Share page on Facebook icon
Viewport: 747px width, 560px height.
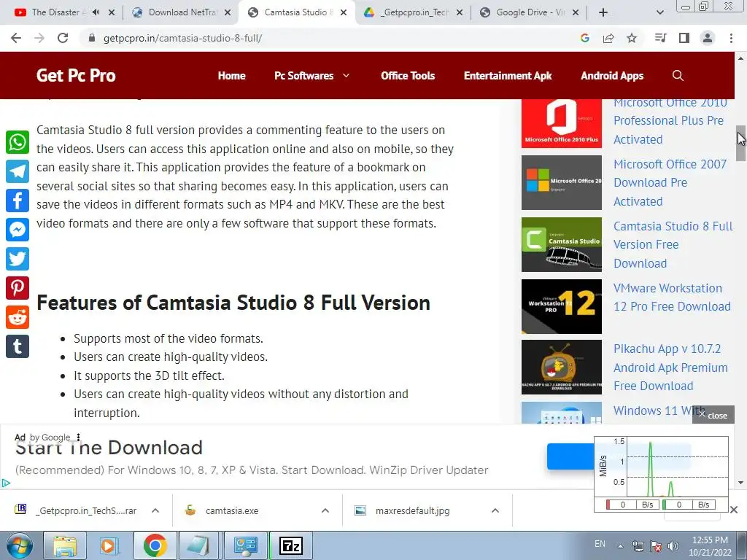18,201
